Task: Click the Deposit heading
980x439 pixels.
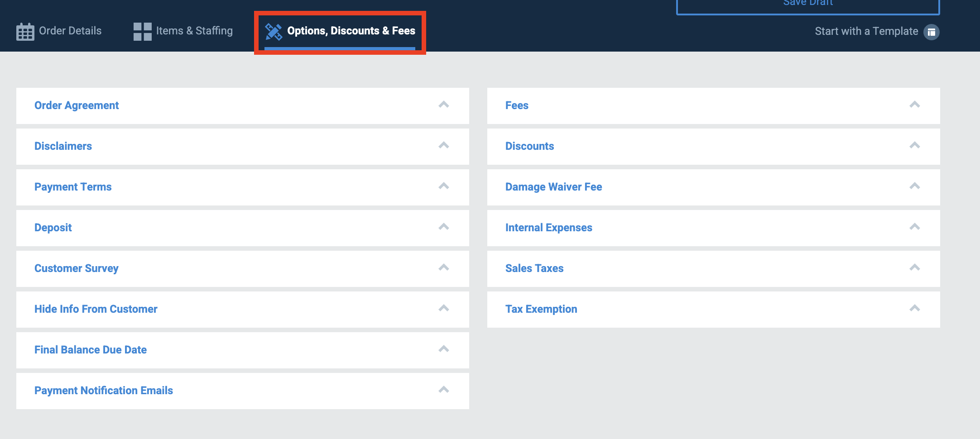Action: pos(53,228)
